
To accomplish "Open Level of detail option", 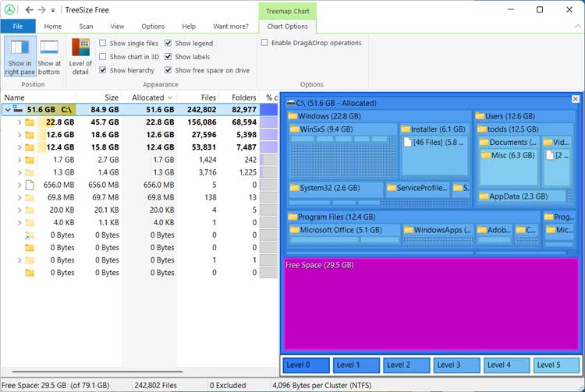I will pos(80,56).
